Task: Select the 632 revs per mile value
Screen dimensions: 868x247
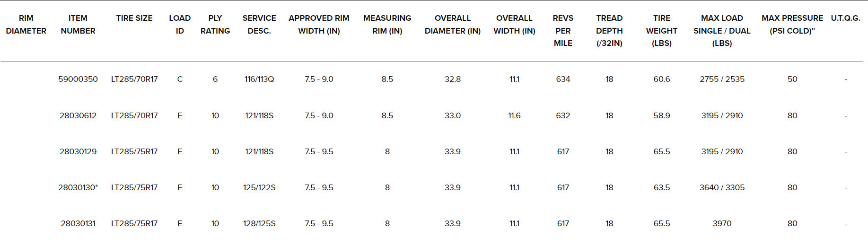Action: 563,116
